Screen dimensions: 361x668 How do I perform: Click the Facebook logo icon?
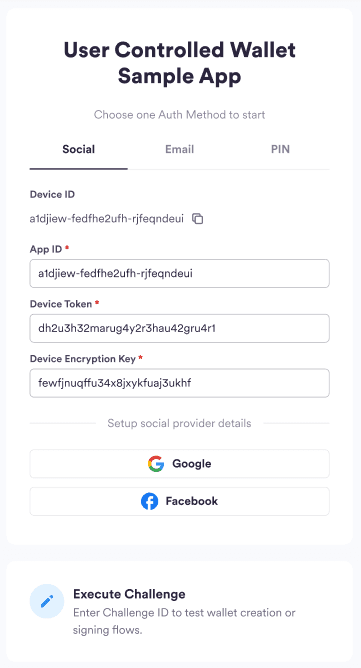click(x=150, y=501)
